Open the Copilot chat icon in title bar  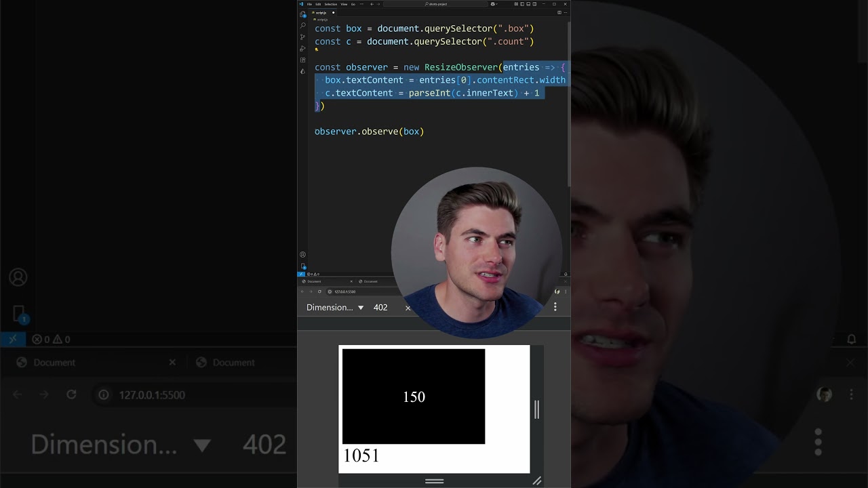click(x=493, y=4)
